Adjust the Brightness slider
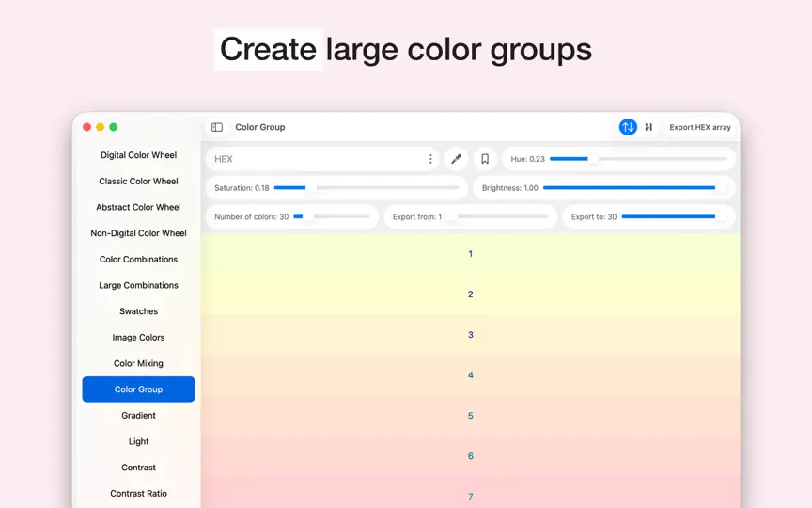The width and height of the screenshot is (812, 508). click(635, 187)
